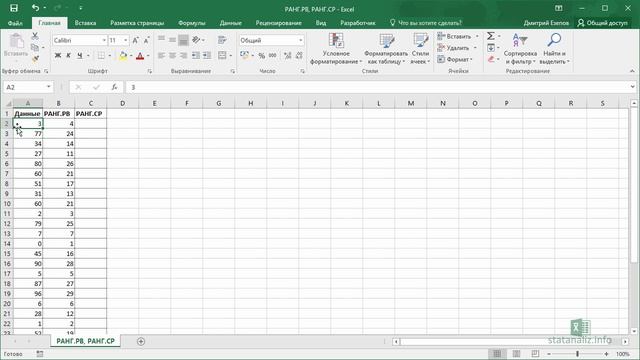Screen dimensions: 640x360
Task: Copy the selection using the Copy icon
Action: pyautogui.click(x=35, y=48)
